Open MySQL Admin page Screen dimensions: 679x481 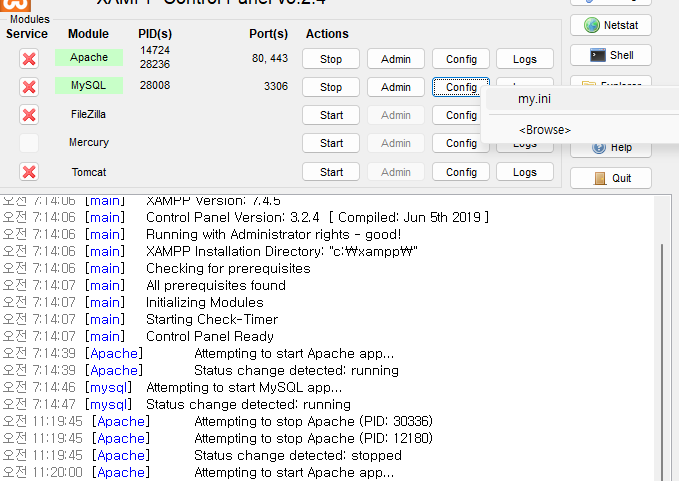coord(396,87)
